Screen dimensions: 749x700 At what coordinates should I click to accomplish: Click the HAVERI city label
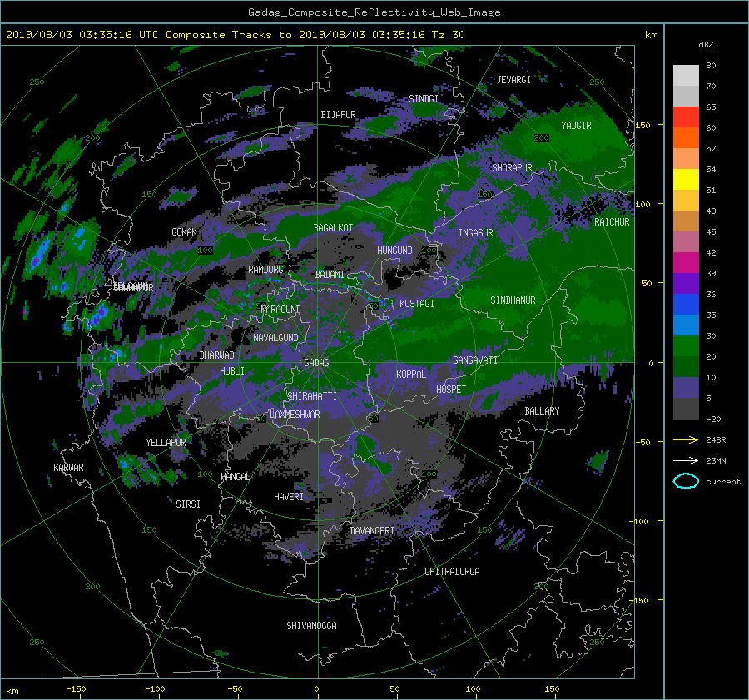pyautogui.click(x=289, y=497)
